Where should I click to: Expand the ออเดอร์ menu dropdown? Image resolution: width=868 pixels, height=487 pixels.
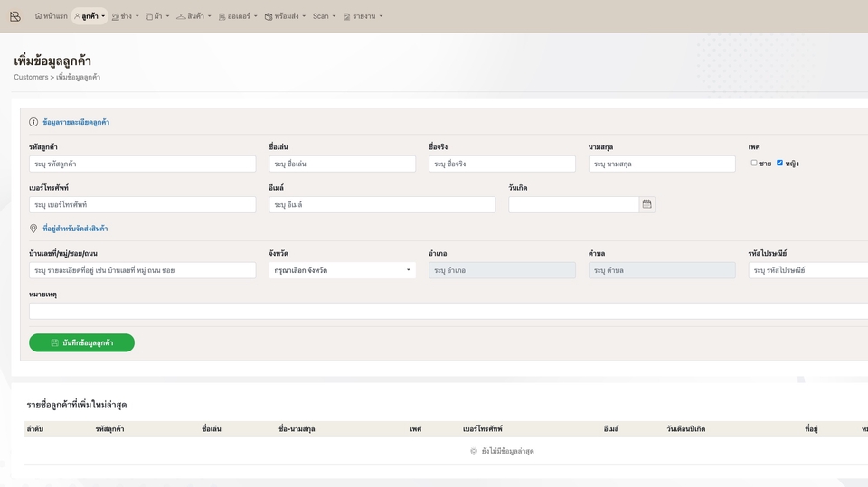(238, 16)
